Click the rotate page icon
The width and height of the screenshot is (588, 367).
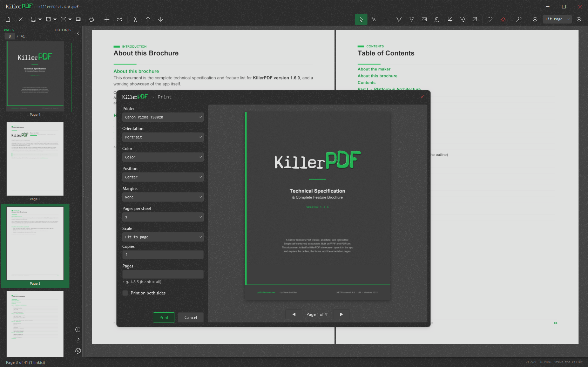click(x=462, y=19)
